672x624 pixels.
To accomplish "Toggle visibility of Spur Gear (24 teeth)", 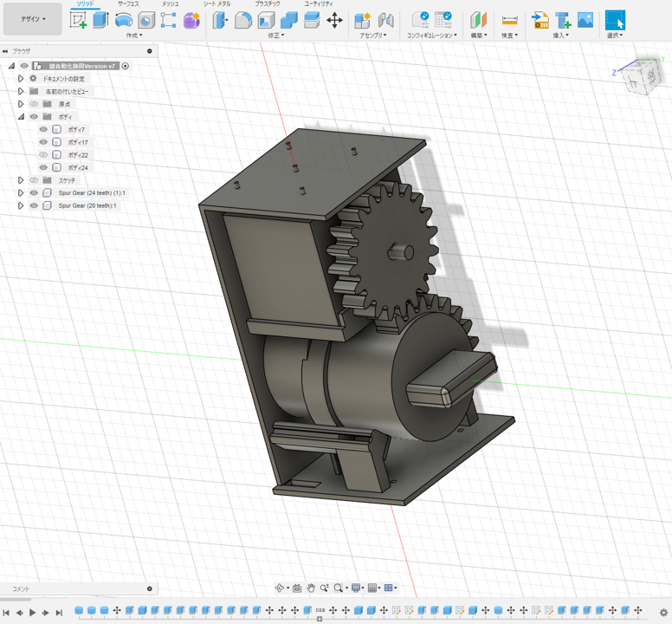I will tap(34, 193).
